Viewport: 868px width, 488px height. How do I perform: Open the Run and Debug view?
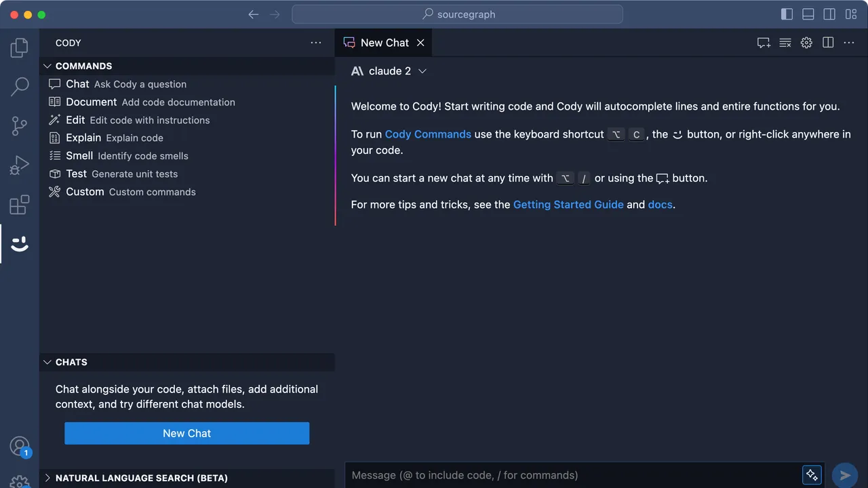20,165
